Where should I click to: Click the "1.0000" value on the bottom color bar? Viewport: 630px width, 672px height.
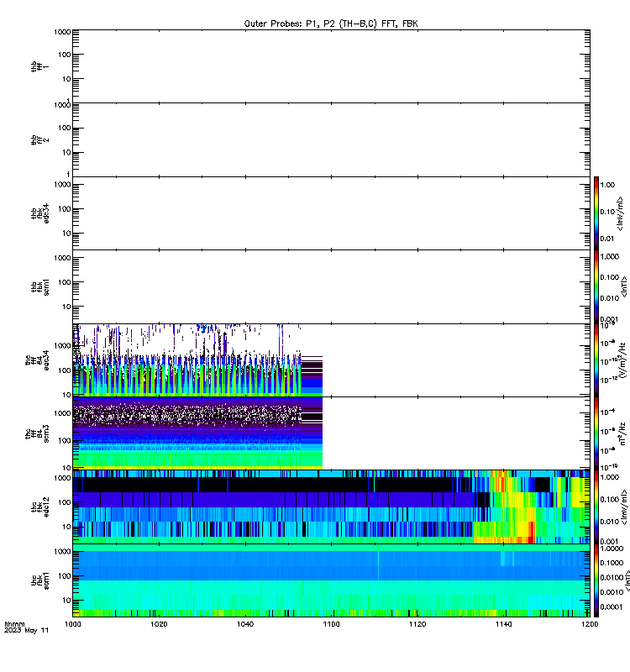[x=612, y=549]
